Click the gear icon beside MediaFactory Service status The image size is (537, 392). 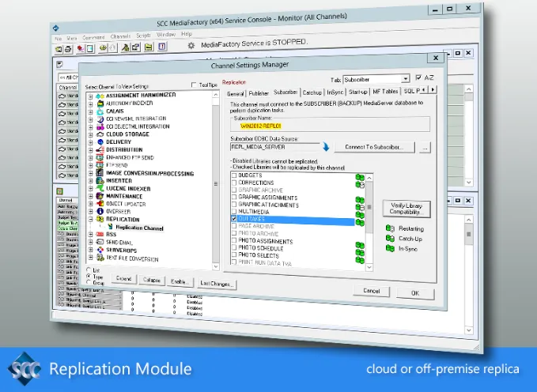point(191,46)
